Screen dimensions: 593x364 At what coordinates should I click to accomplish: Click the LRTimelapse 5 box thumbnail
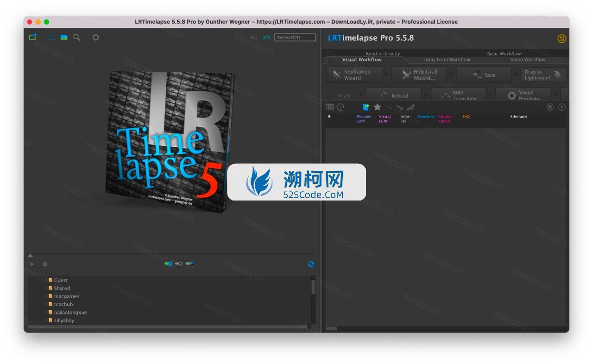[x=169, y=141]
